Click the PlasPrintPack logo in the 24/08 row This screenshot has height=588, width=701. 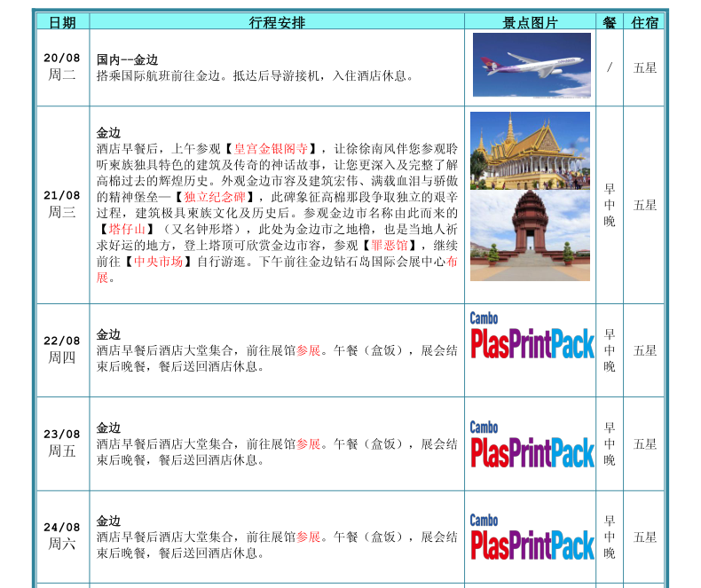point(532,537)
